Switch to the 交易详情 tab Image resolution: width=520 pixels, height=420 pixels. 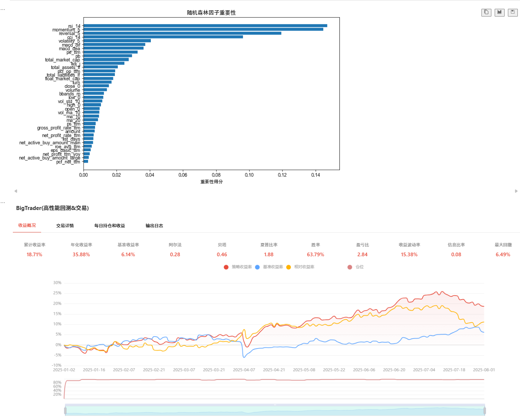pos(65,226)
